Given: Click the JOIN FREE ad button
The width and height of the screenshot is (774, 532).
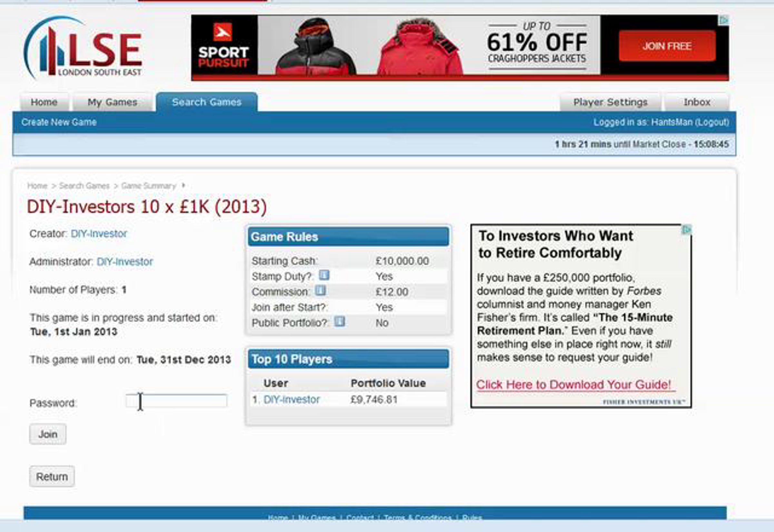Looking at the screenshot, I should [667, 46].
